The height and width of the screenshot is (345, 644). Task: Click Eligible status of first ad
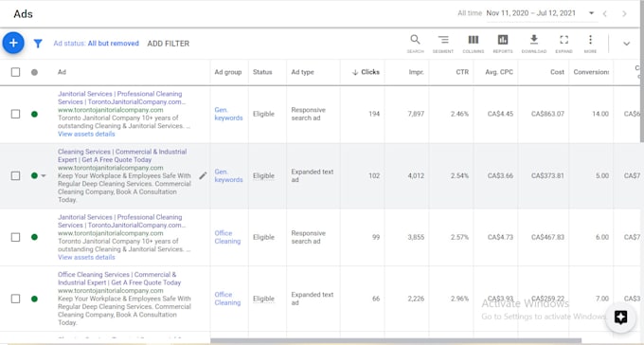pos(263,114)
